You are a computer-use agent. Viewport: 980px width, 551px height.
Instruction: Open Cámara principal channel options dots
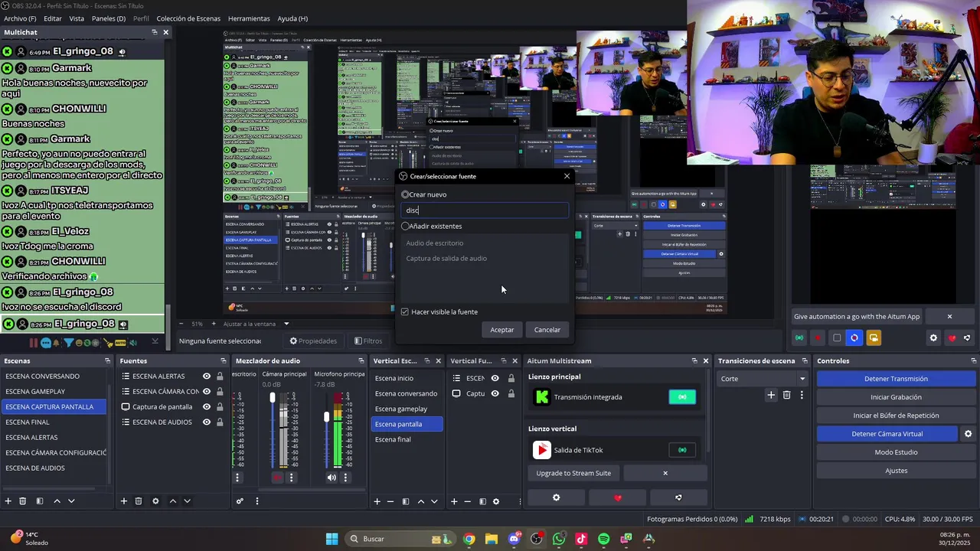291,478
